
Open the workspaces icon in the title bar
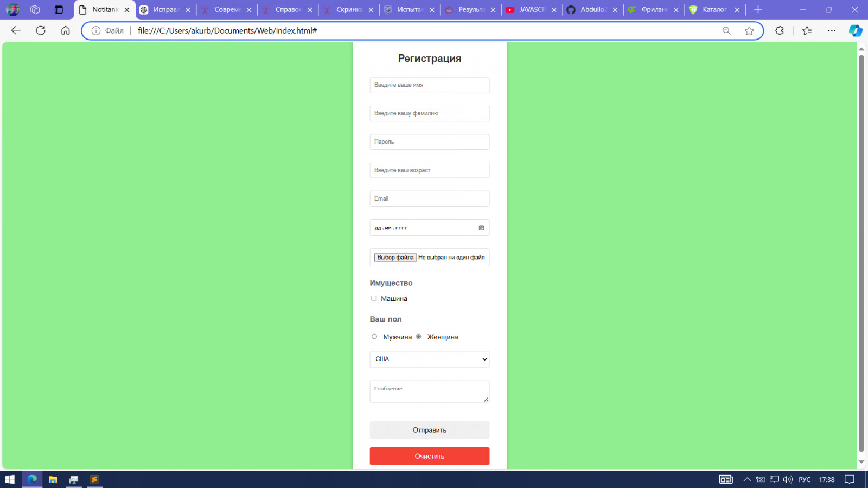(35, 10)
